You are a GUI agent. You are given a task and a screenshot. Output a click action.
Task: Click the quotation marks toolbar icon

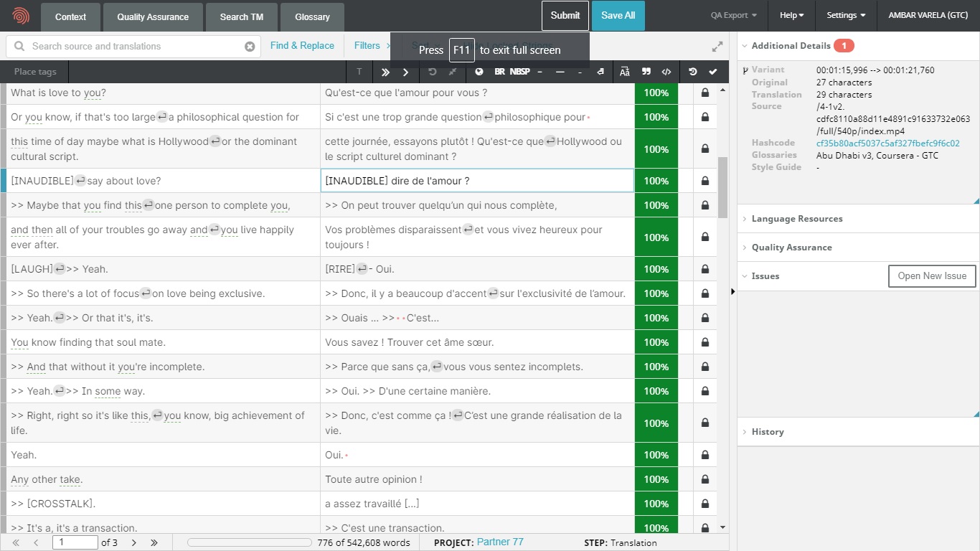tap(646, 72)
